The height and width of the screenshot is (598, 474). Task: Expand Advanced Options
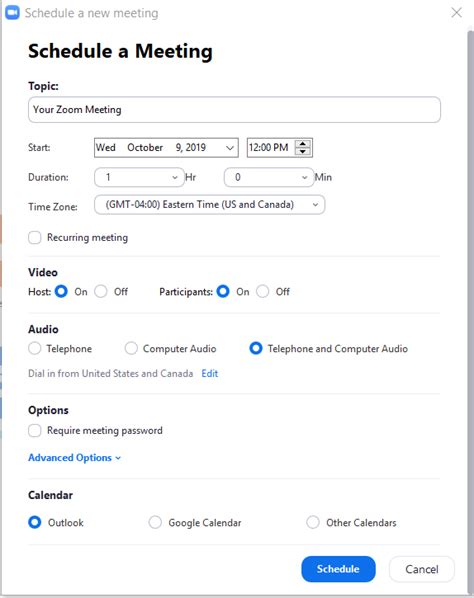74,458
